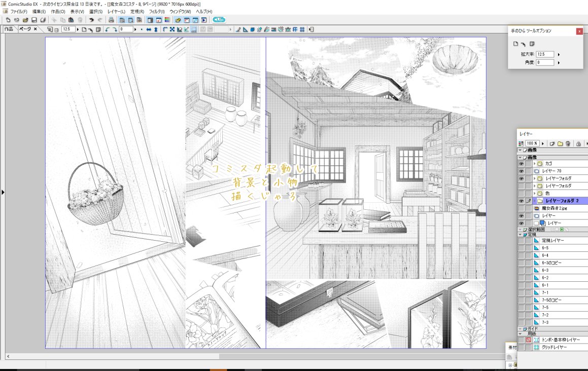Show the 定規レイヤー via its visibility box
588x371 pixels.
(x=521, y=241)
